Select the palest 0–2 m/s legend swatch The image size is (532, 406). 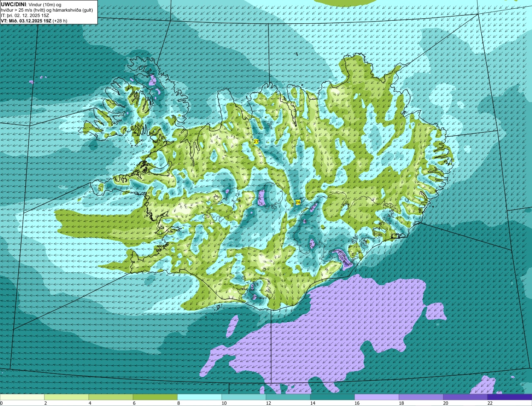click(22, 397)
